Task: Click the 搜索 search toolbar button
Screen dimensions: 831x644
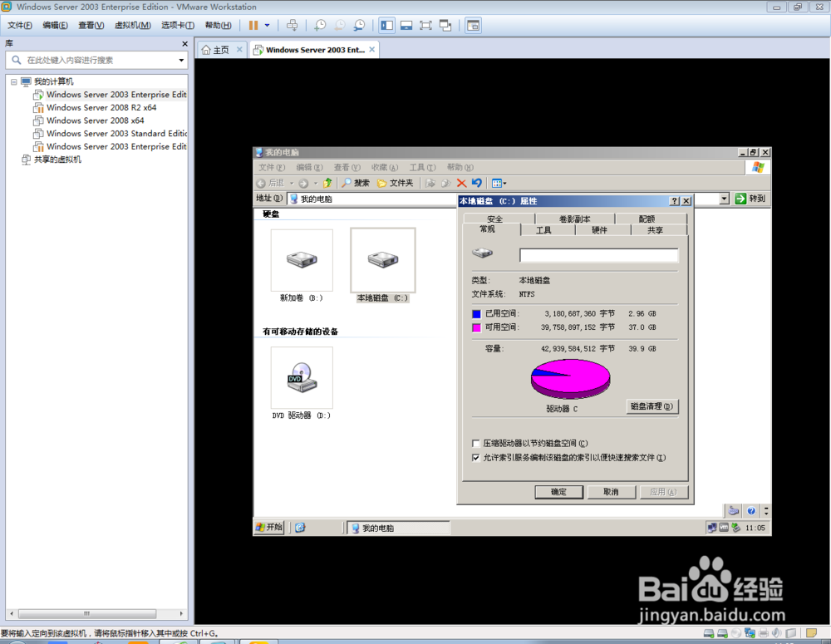Action: (x=356, y=183)
